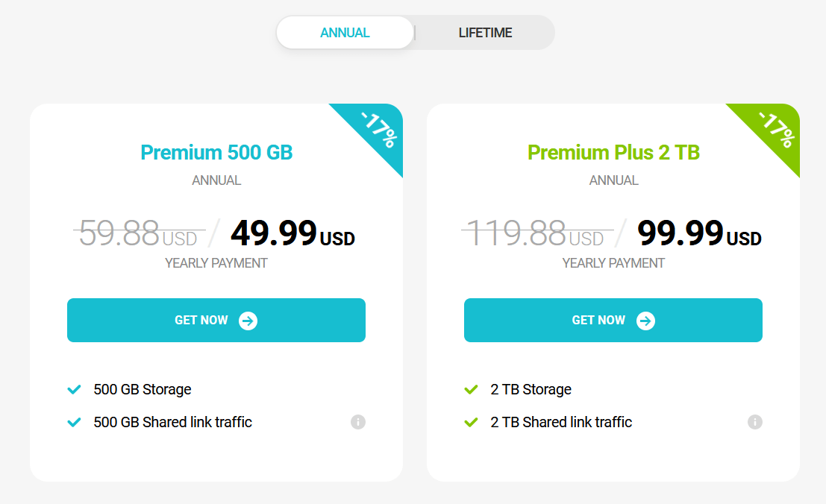Screen dimensions: 826x504
Task: Click the arrow icon inside the right GET NOW button
Action: tap(645, 320)
